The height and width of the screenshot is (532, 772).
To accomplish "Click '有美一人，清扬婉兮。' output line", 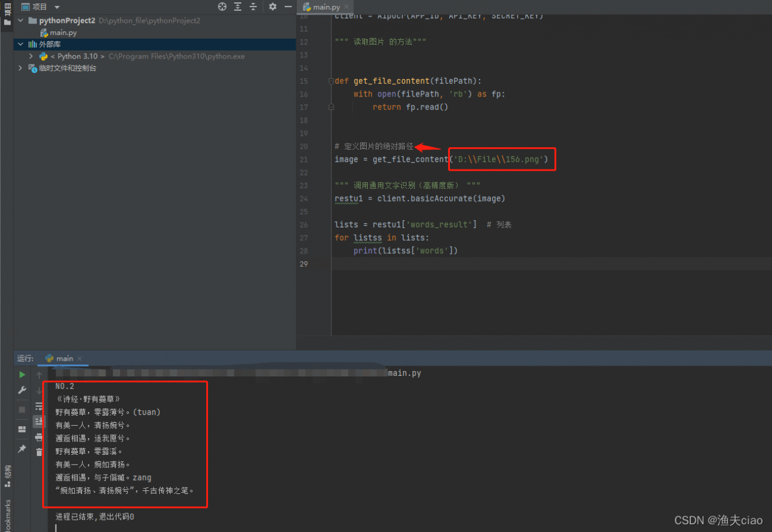I will [92, 425].
